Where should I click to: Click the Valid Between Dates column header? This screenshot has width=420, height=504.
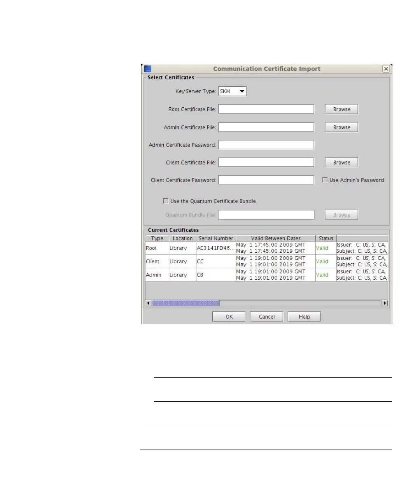[276, 238]
